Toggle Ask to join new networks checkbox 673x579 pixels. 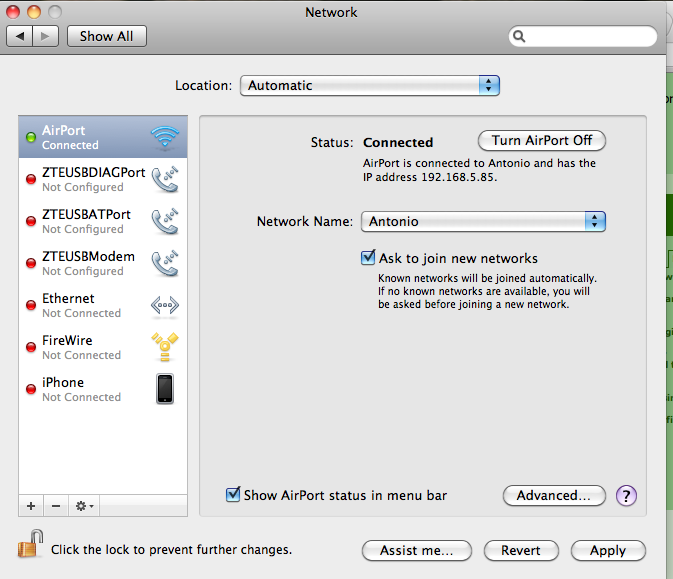coord(368,258)
